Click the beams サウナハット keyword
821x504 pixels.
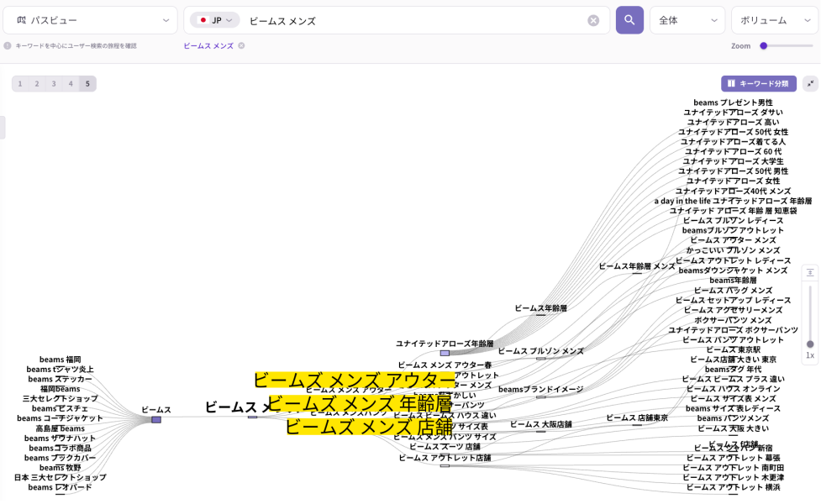(x=61, y=438)
